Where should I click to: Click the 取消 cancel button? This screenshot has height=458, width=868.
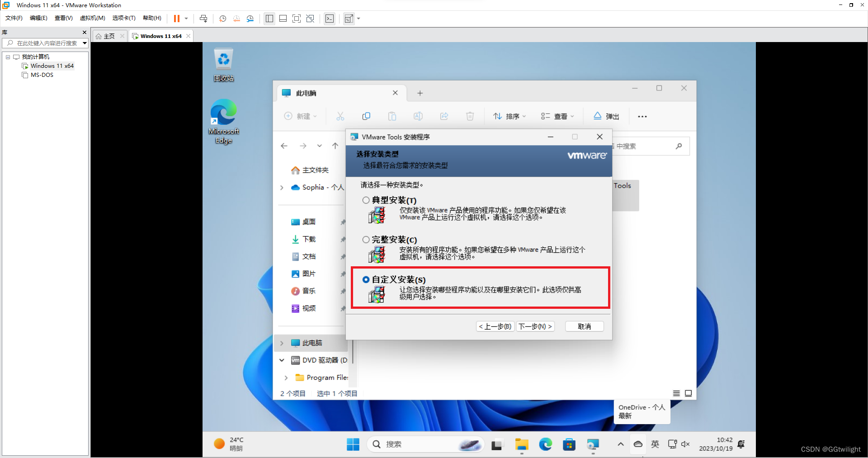coord(584,326)
